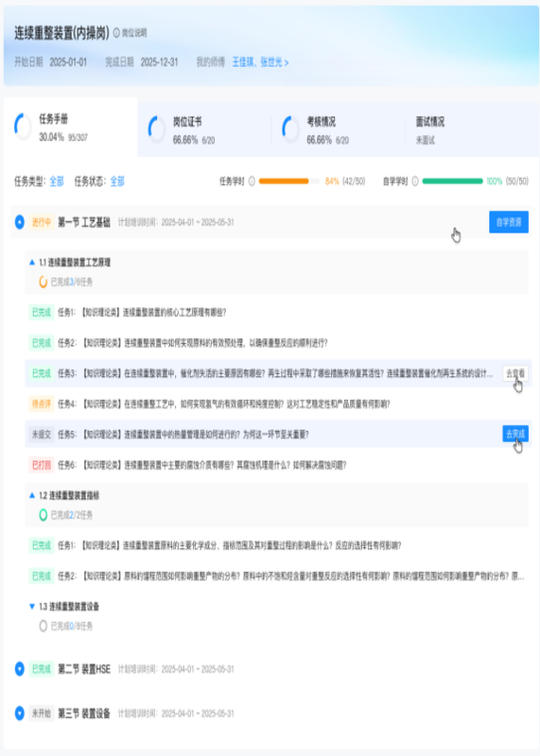Click the 考核情况 progress ring icon
The image size is (540, 756).
coord(290,129)
